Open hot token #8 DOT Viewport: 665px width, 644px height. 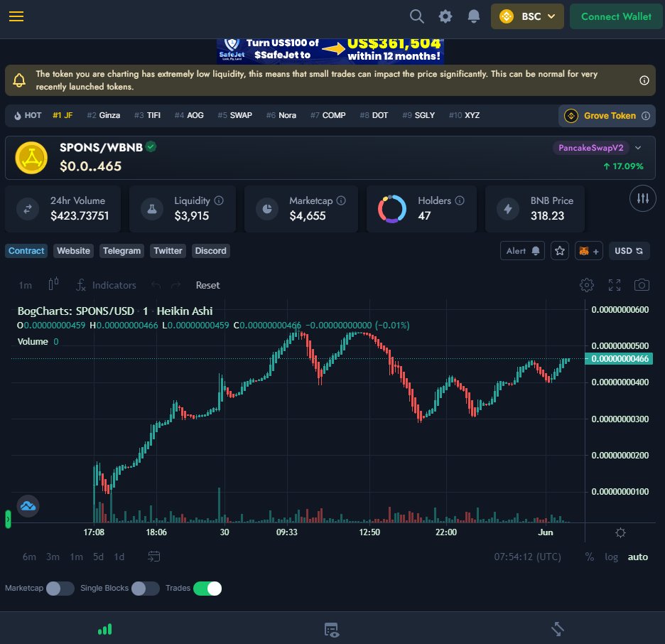coord(374,115)
